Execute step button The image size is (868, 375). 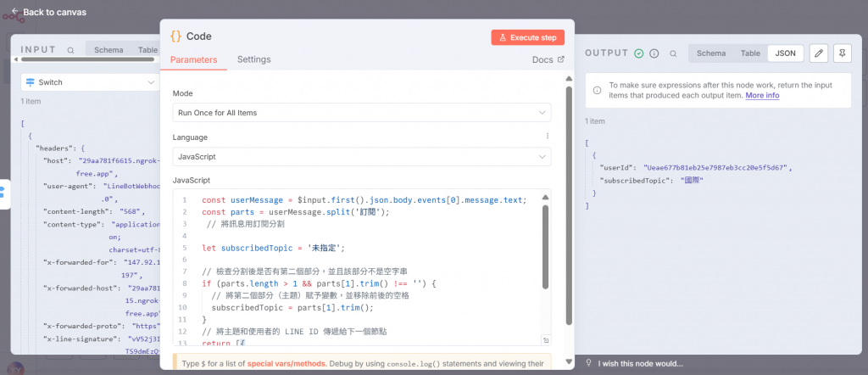(527, 37)
